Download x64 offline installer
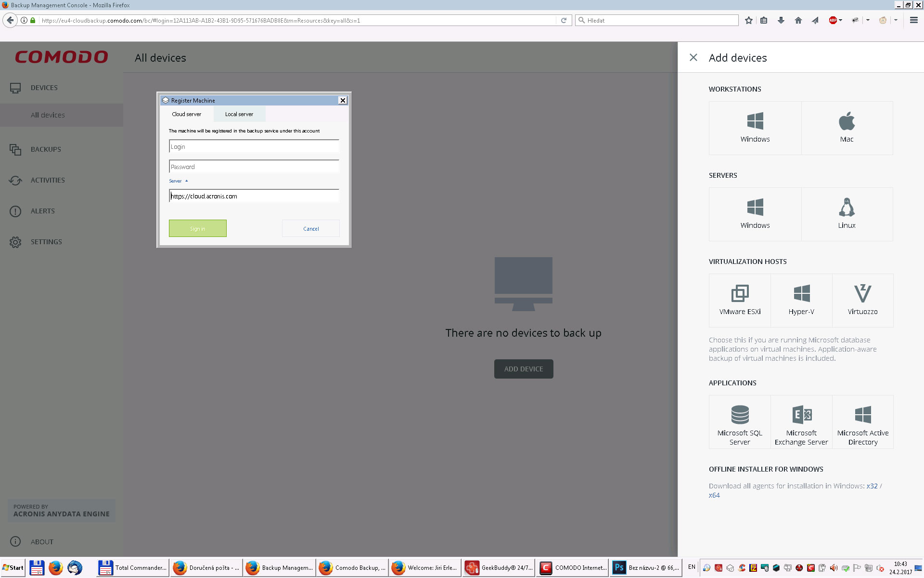The image size is (924, 578). 714,495
